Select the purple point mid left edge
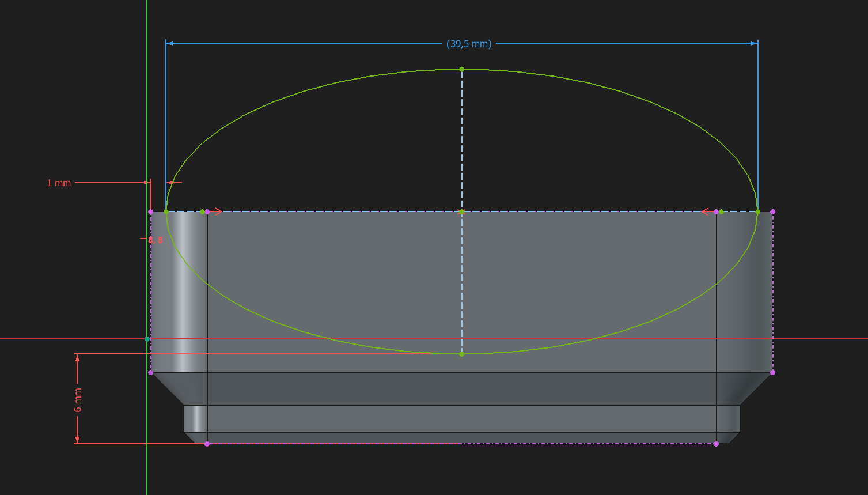 151,372
